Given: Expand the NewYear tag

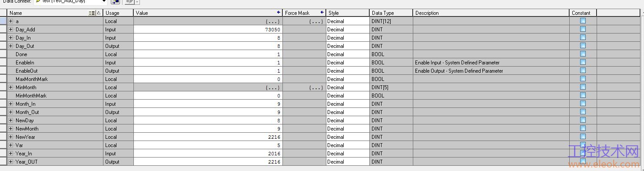Looking at the screenshot, I should (11, 137).
